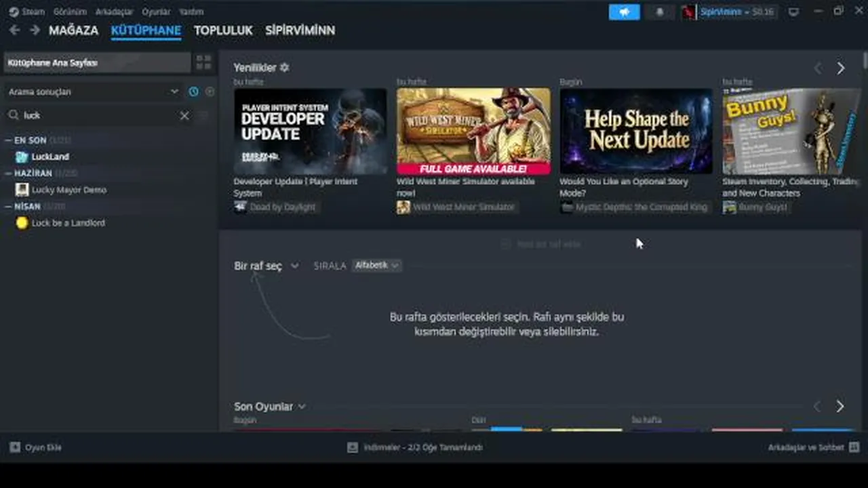Open Would You Like an Optional Story Mode headline

(x=624, y=187)
